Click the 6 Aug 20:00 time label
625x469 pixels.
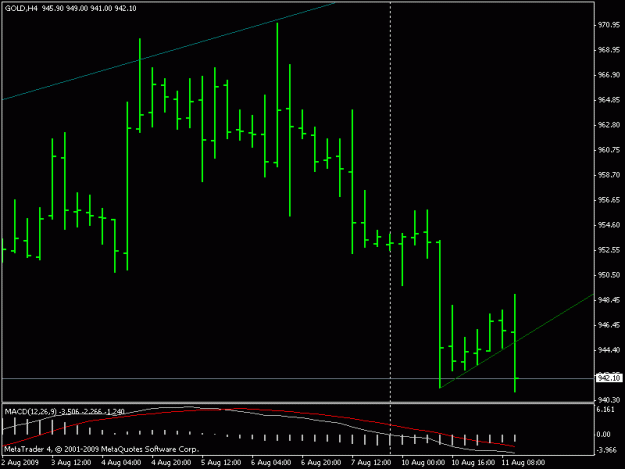point(321,463)
